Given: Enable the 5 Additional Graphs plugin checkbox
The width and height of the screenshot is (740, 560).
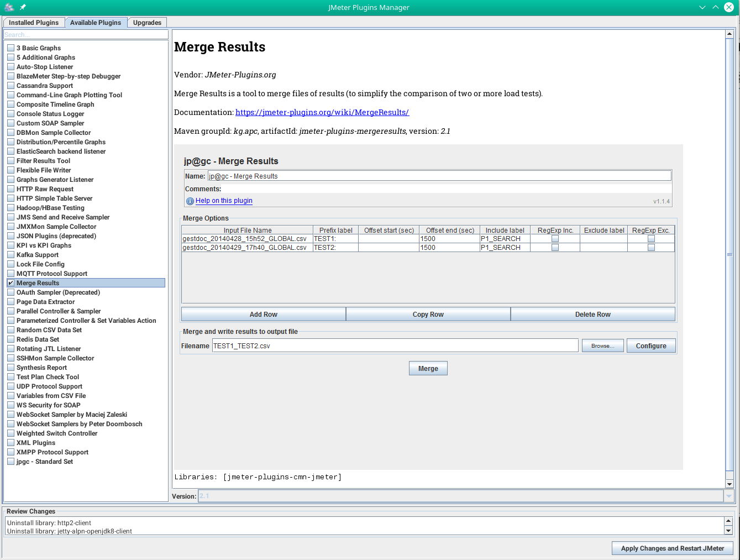Looking at the screenshot, I should click(x=11, y=57).
